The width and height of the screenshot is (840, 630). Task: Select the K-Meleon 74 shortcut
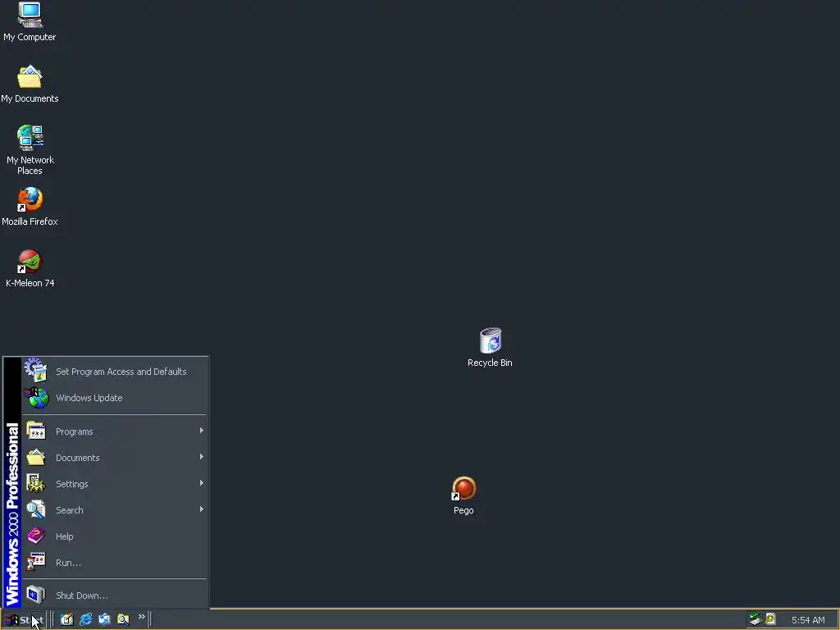tap(30, 268)
